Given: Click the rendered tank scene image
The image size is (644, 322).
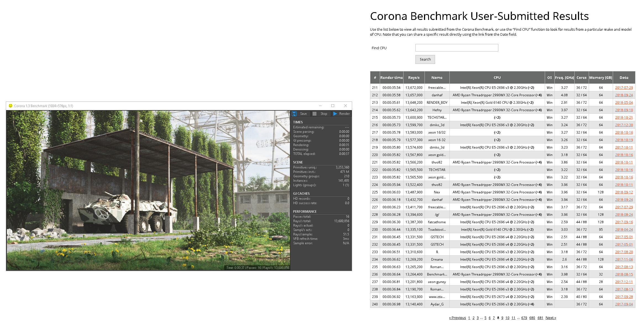Looking at the screenshot, I should coord(148,190).
